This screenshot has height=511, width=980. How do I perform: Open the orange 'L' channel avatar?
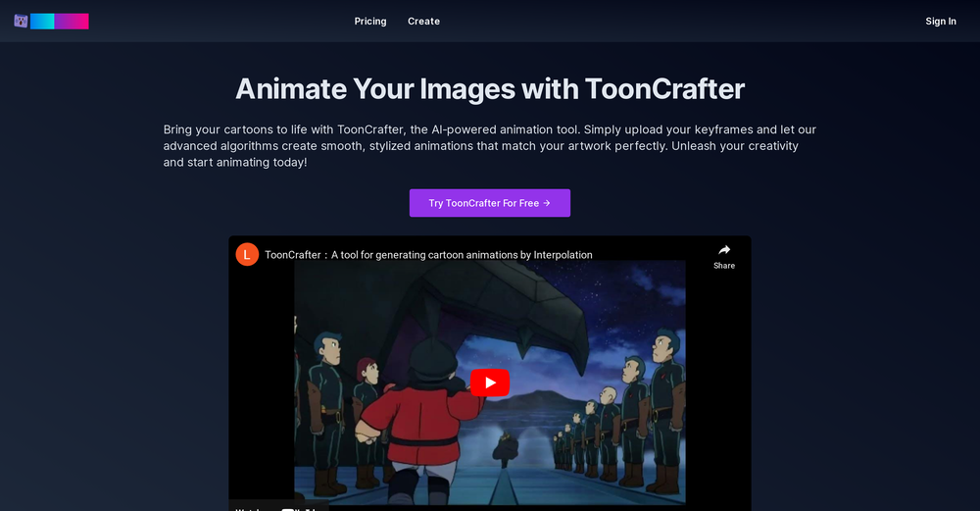pyautogui.click(x=247, y=254)
